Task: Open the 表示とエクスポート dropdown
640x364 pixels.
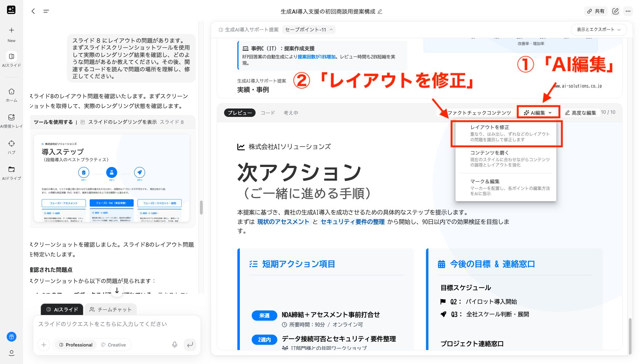Action: (598, 30)
